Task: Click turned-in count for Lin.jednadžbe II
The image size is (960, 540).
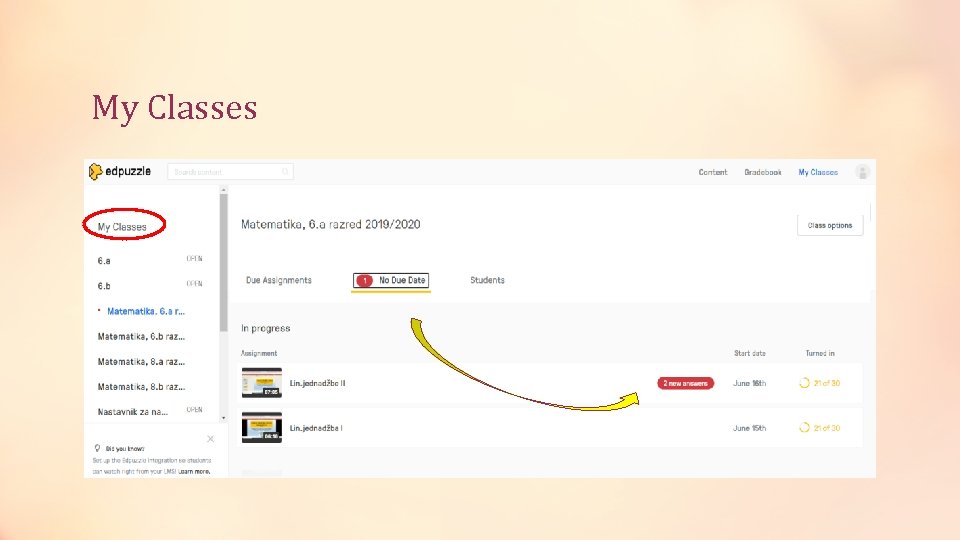Action: click(827, 383)
